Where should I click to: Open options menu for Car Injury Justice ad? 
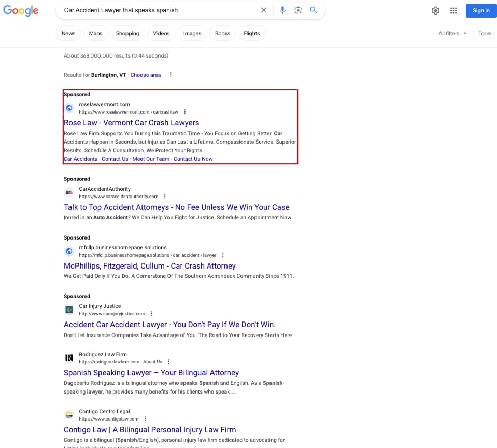[151, 314]
